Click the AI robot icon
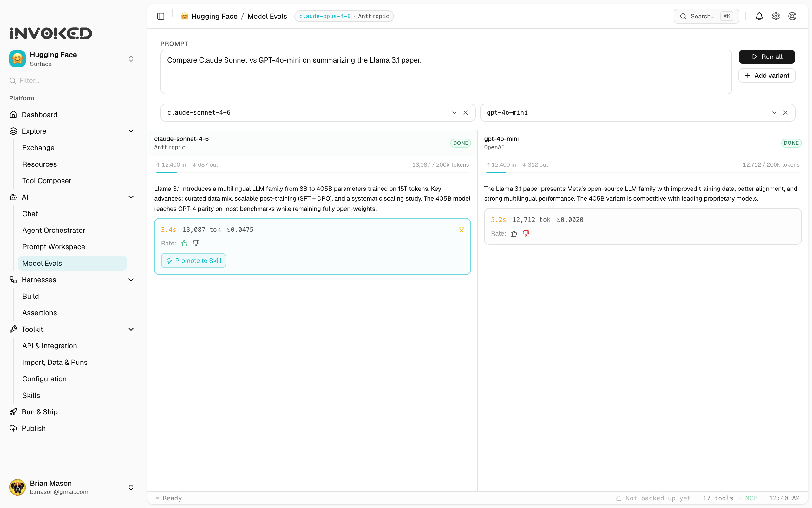Image resolution: width=812 pixels, height=508 pixels. pyautogui.click(x=13, y=197)
